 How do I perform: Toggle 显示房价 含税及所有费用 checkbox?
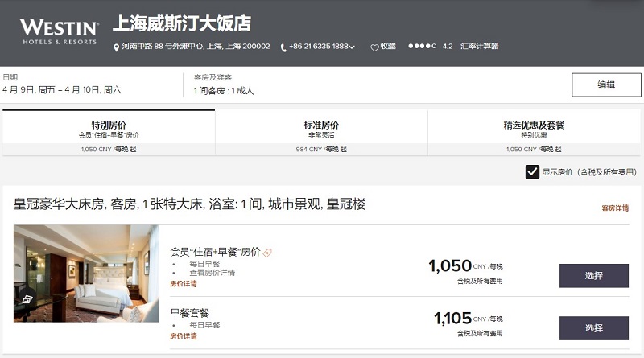pos(532,171)
